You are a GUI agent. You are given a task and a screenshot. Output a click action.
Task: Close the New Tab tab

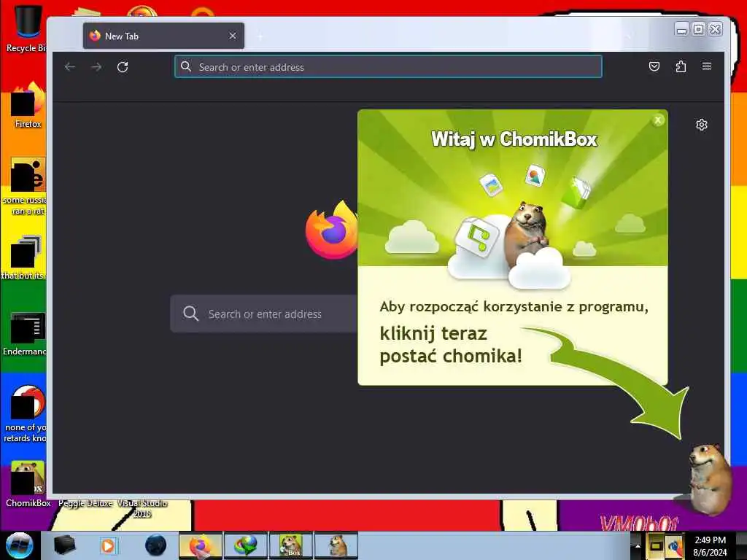(233, 36)
